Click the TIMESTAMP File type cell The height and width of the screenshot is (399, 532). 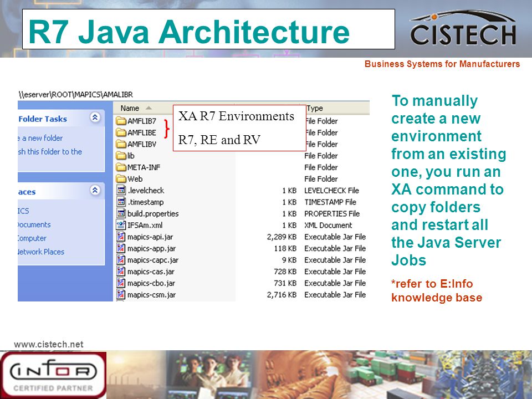tap(330, 202)
